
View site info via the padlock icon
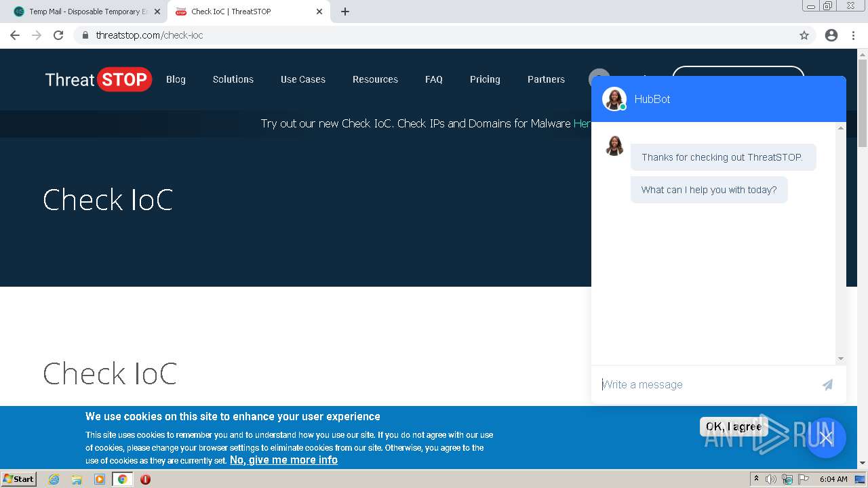point(85,35)
